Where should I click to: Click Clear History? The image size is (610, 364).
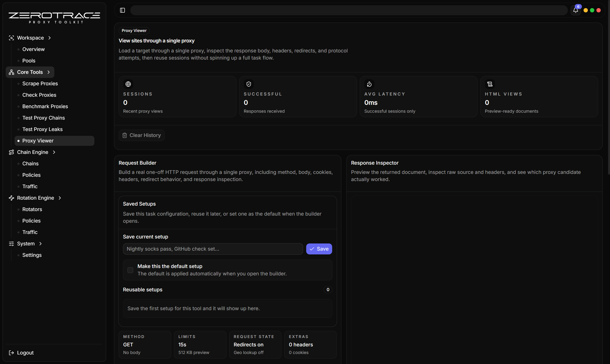pos(141,135)
